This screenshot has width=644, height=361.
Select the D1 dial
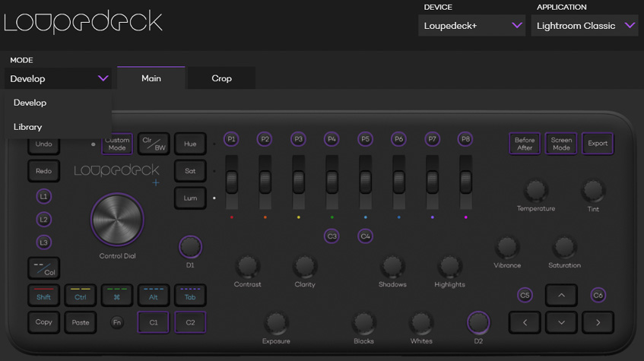pyautogui.click(x=190, y=247)
